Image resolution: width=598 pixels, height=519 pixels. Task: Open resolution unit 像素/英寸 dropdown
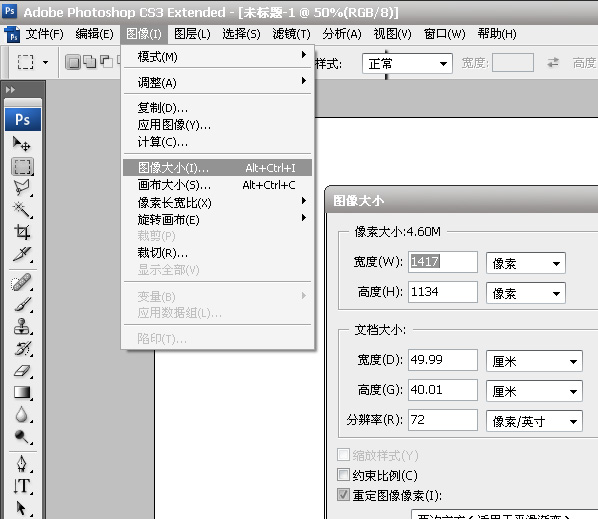point(534,421)
